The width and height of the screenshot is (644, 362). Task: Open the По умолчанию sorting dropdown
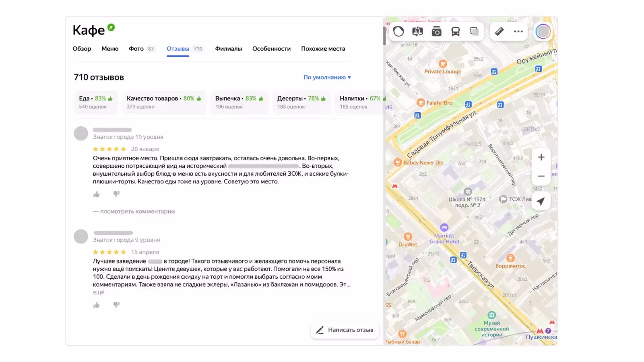coord(327,77)
